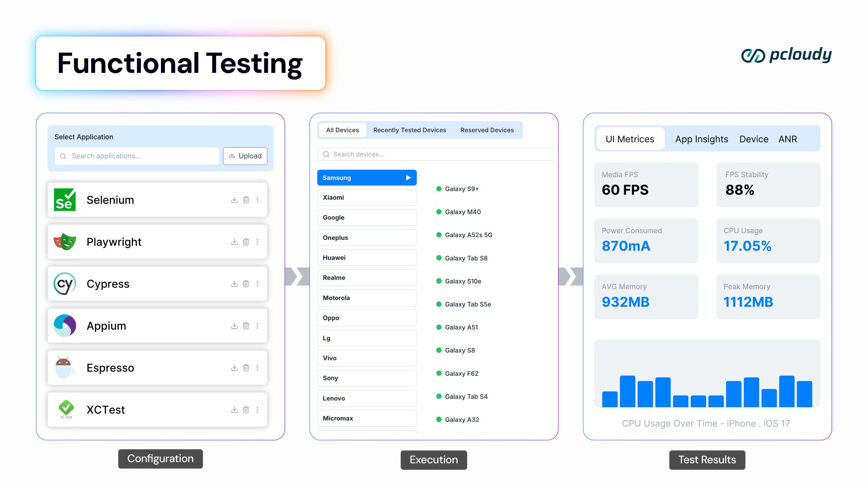Select the Motorola brand

pyautogui.click(x=367, y=298)
